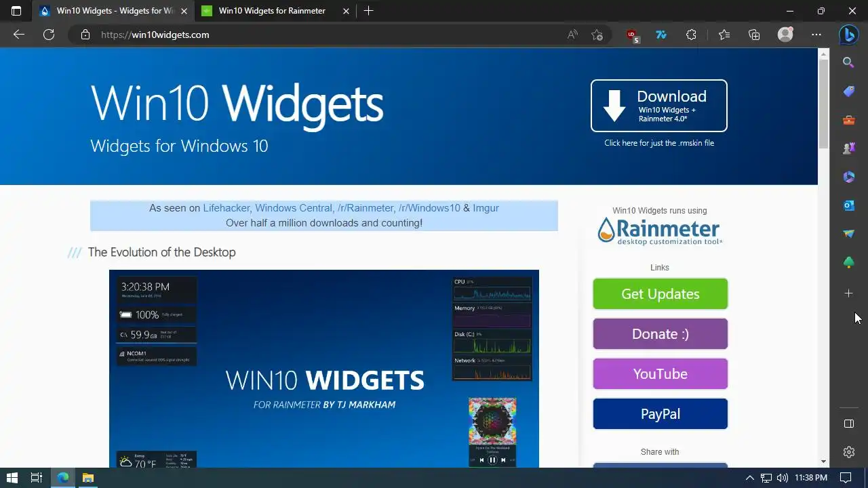This screenshot has width=868, height=488.
Task: Open the Extensions puzzle icon
Action: [691, 35]
